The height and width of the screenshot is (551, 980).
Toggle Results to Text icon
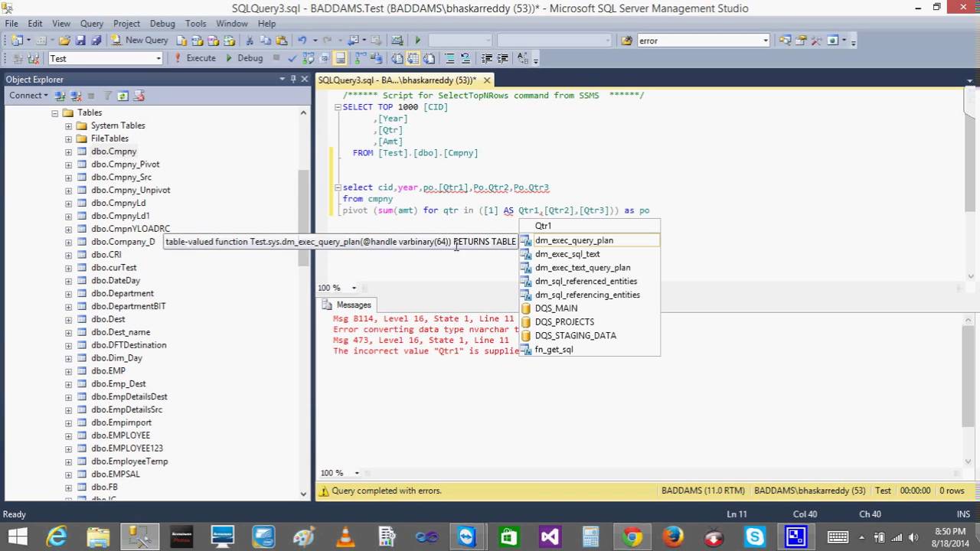(x=397, y=58)
